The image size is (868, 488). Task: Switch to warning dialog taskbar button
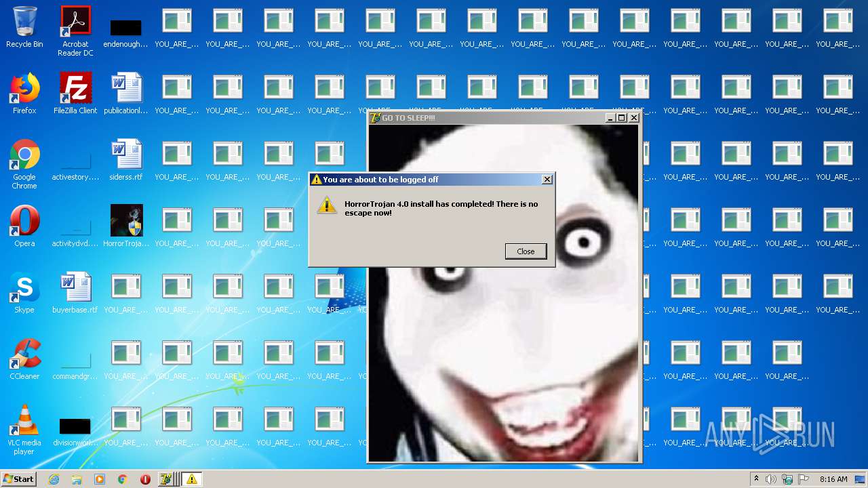[x=192, y=479]
